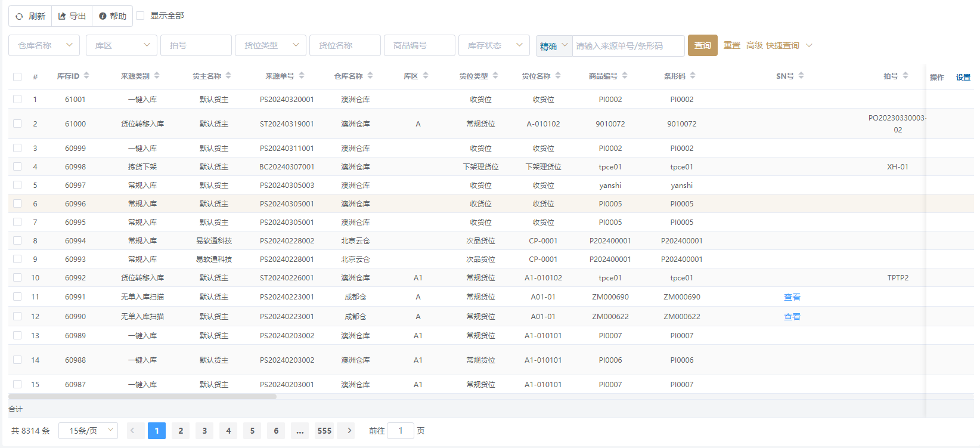The image size is (980, 448).
Task: Select the A-010102 location cell
Action: pos(543,123)
